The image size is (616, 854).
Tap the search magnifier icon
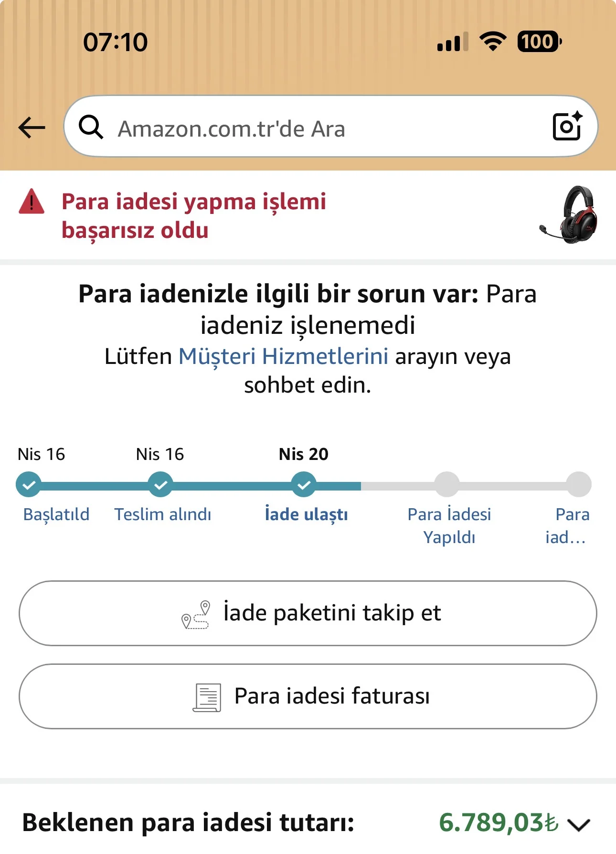[x=91, y=128]
